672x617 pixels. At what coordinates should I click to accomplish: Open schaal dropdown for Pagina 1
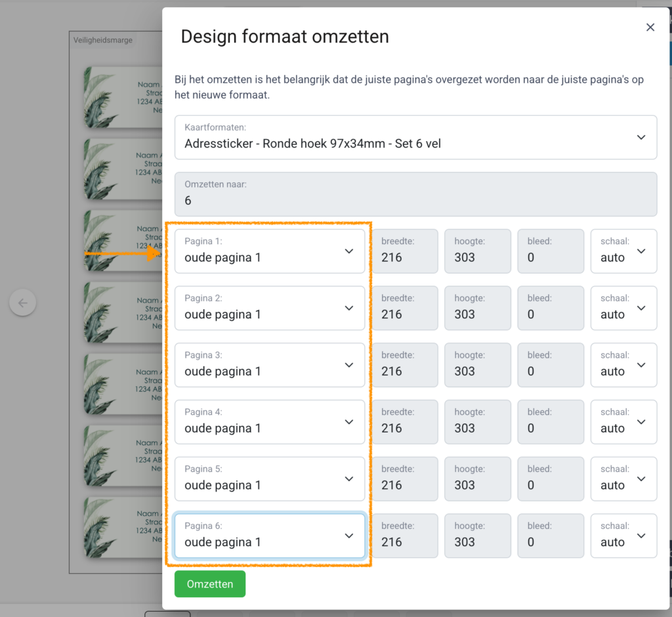pyautogui.click(x=623, y=251)
